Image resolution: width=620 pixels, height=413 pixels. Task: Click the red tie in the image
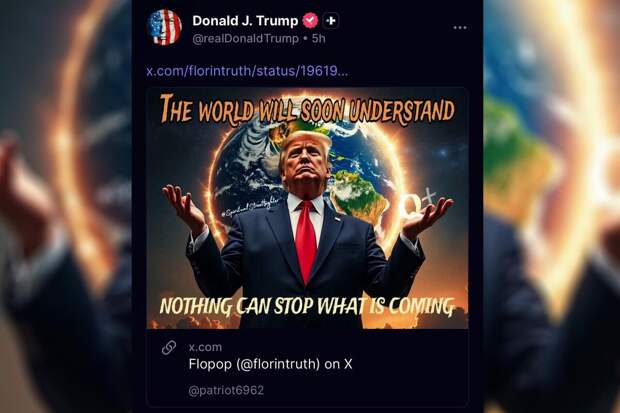click(x=306, y=241)
